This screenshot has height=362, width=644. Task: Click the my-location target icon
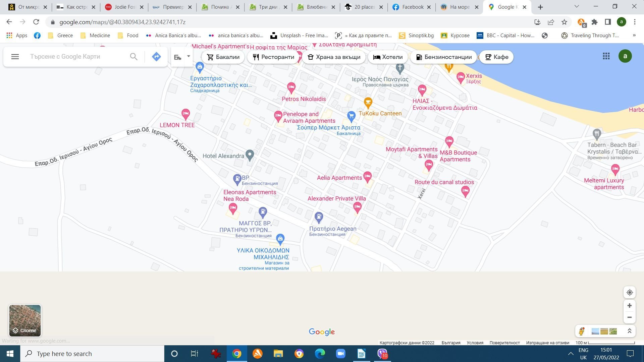click(x=630, y=292)
